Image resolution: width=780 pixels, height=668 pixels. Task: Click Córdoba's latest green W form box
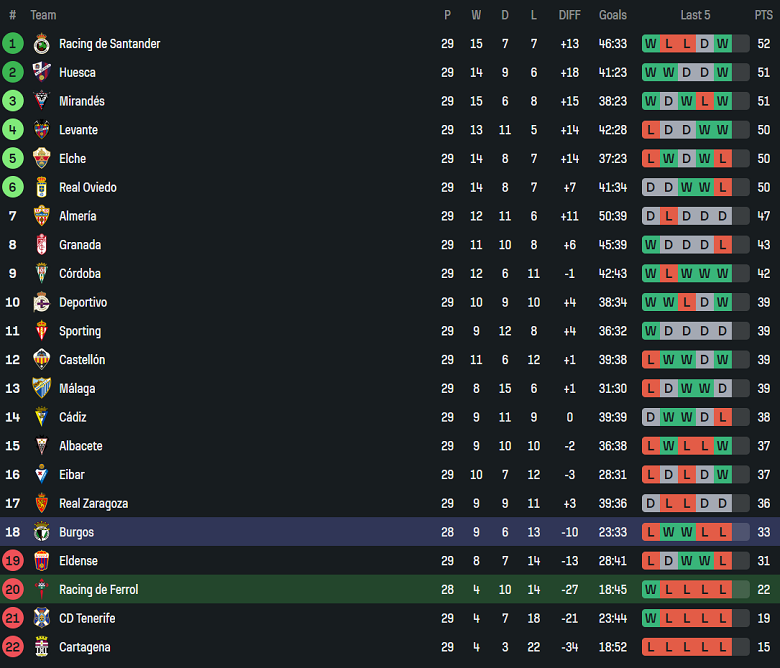tap(723, 273)
